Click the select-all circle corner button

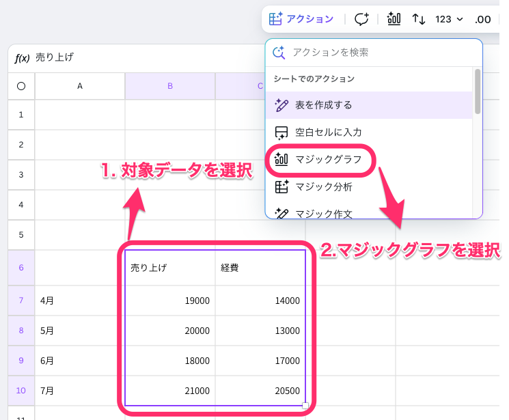point(21,86)
